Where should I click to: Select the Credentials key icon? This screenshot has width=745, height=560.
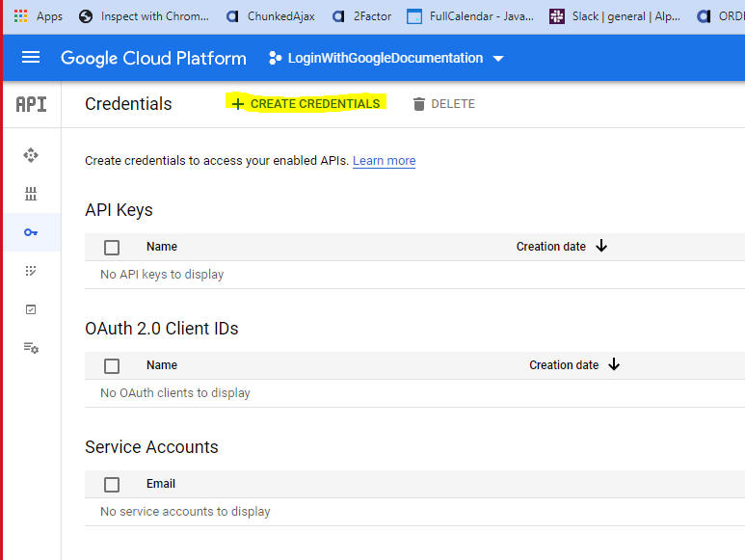[31, 232]
